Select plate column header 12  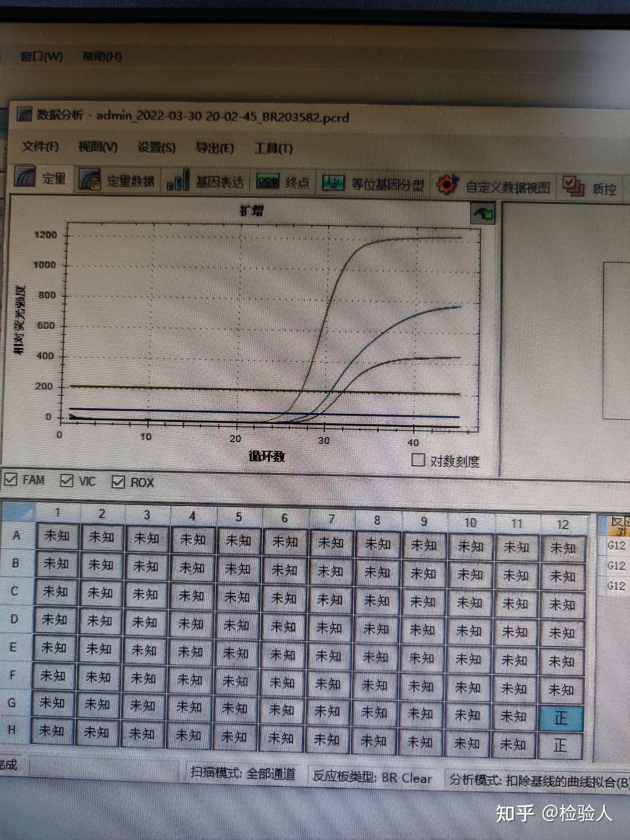(563, 525)
